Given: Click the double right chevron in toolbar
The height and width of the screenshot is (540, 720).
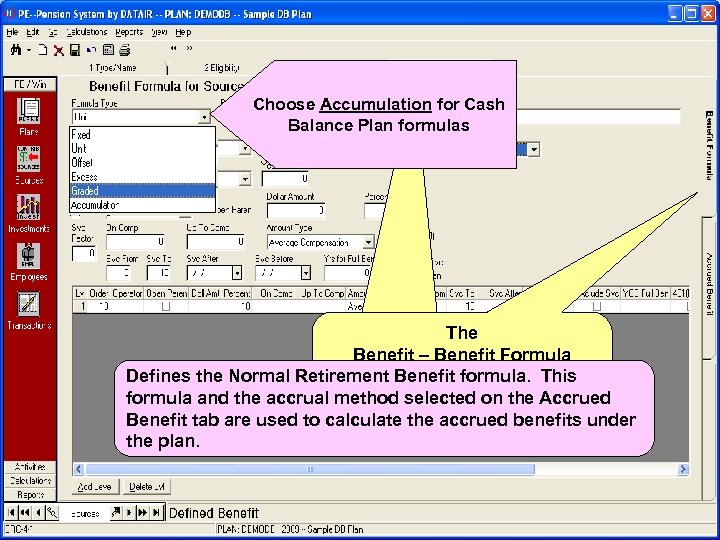Looking at the screenshot, I should pyautogui.click(x=189, y=48).
